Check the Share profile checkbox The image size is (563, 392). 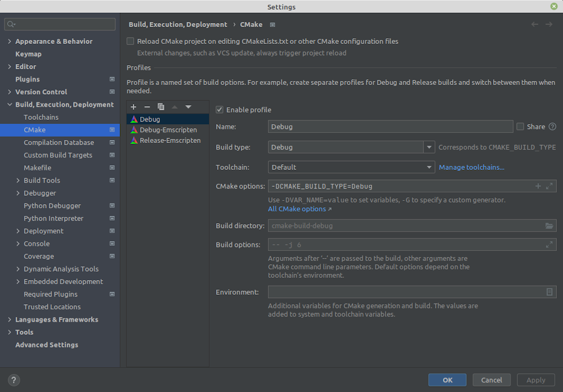point(520,127)
